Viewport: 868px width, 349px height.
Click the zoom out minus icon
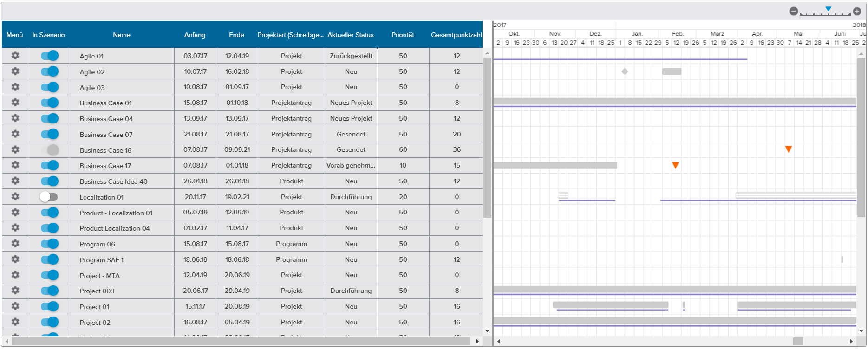[x=794, y=12]
